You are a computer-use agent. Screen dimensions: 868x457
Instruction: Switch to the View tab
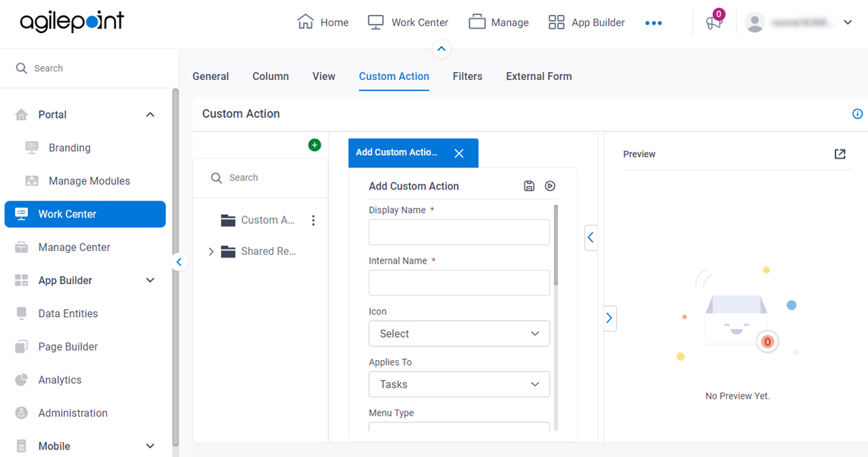pyautogui.click(x=323, y=77)
